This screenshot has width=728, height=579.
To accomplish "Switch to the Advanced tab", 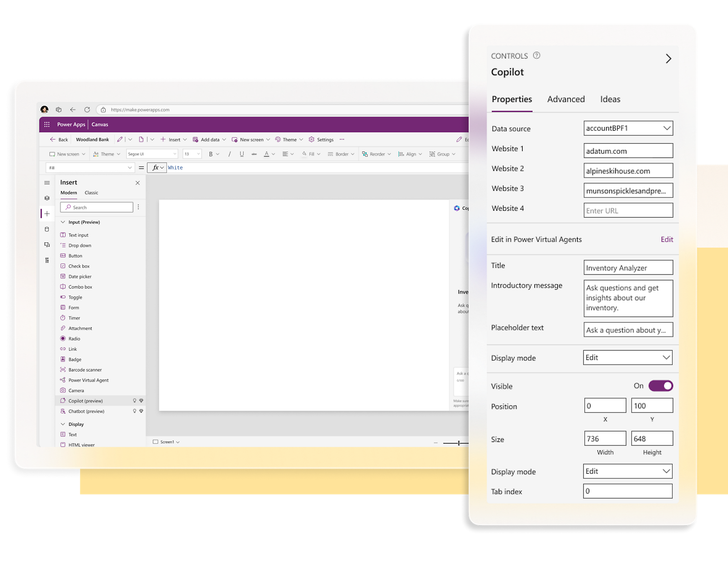I will point(566,99).
